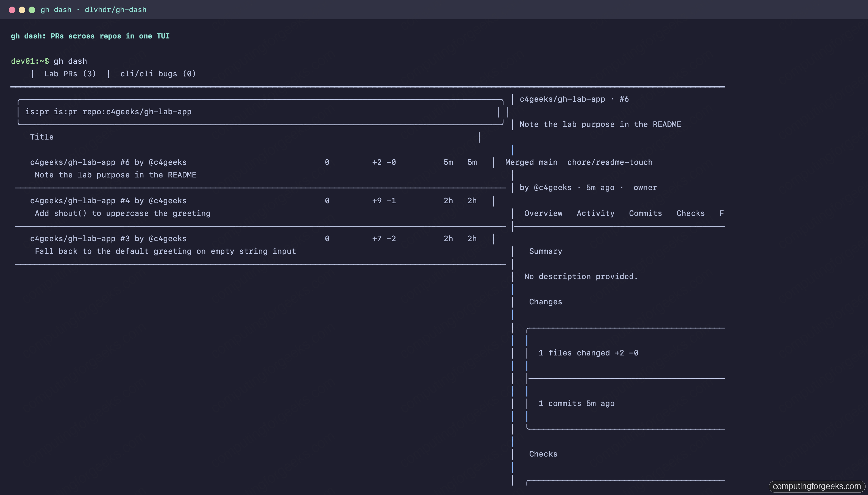This screenshot has height=495, width=868.
Task: Click the +9 -1 diff stat for PR #4
Action: pyautogui.click(x=384, y=201)
